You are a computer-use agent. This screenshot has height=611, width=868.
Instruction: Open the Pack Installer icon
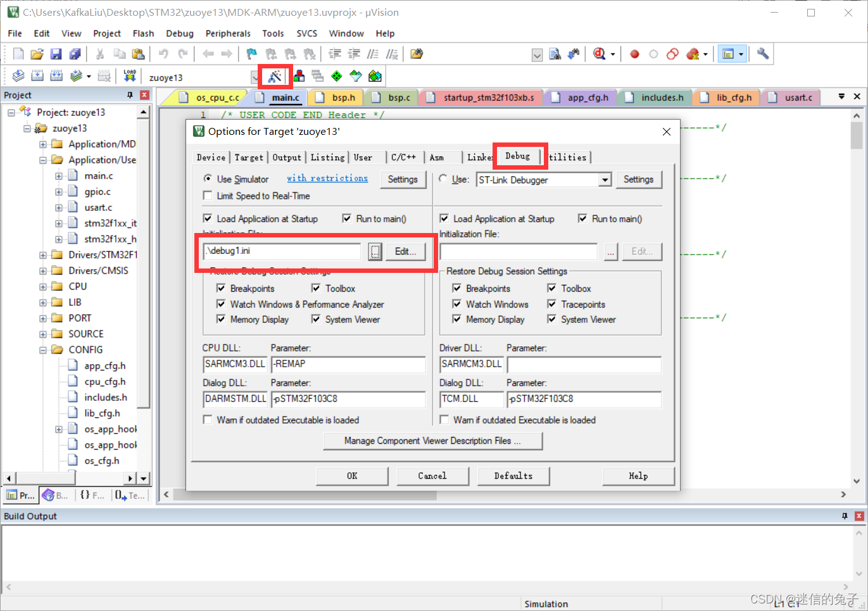[375, 77]
